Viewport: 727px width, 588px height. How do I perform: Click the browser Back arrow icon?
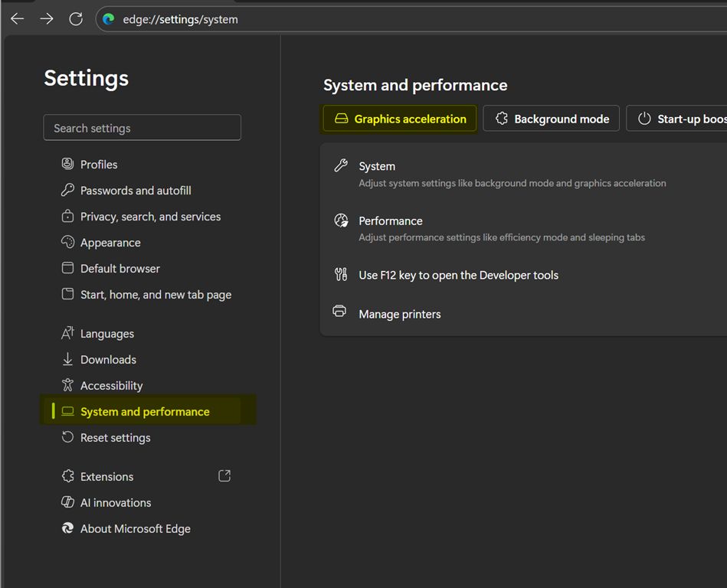point(18,19)
